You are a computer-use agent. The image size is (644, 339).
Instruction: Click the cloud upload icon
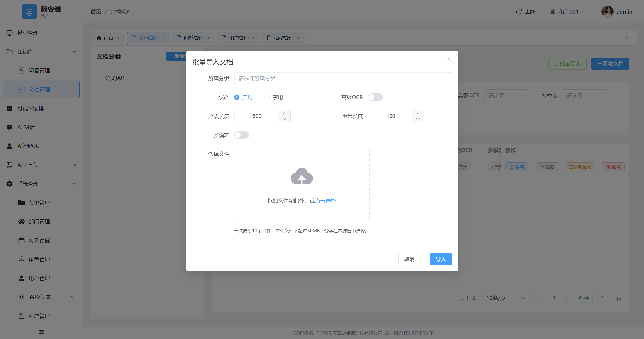pyautogui.click(x=302, y=176)
